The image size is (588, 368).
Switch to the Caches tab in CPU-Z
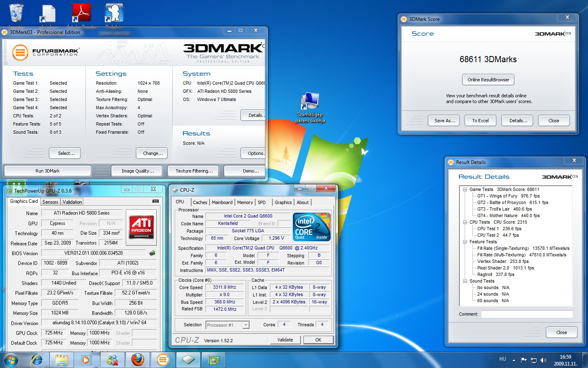point(200,202)
